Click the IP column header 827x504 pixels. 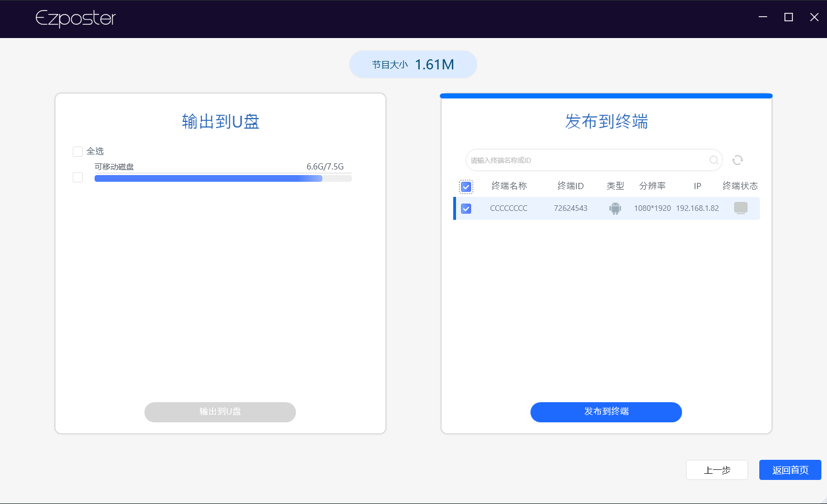coord(697,186)
